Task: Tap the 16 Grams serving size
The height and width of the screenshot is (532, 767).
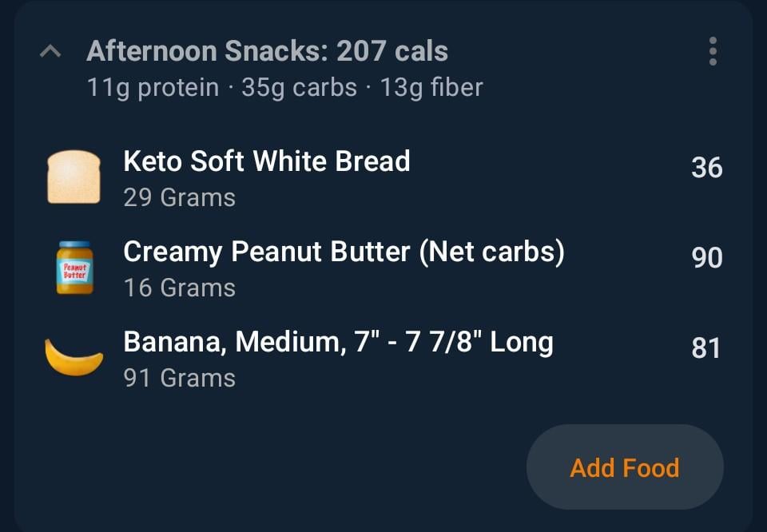Action: click(x=180, y=288)
